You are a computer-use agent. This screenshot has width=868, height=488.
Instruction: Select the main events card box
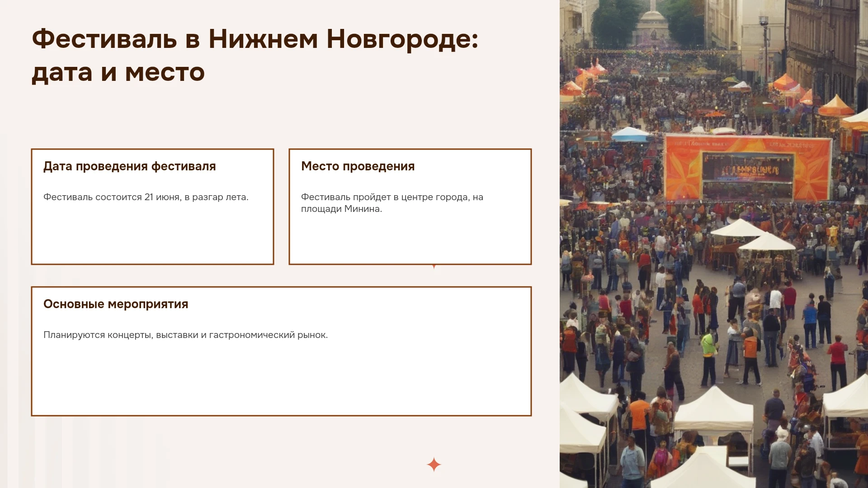[x=281, y=351]
